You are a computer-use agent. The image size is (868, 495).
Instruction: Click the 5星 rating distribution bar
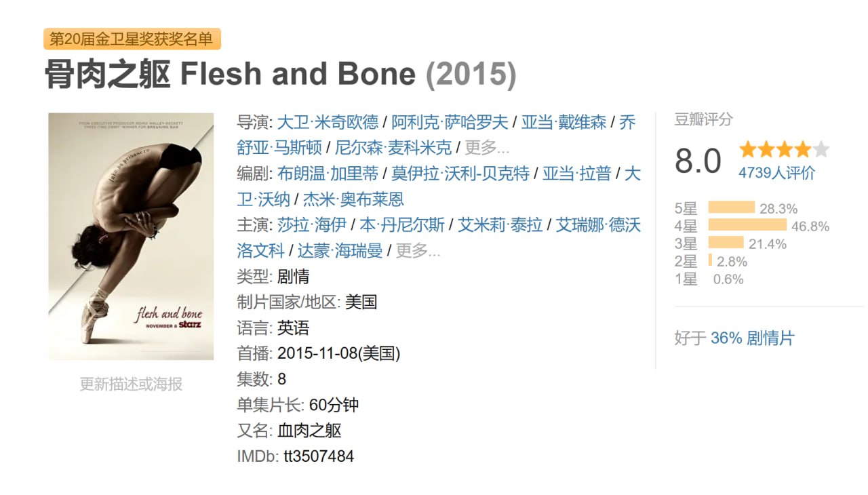(x=732, y=208)
